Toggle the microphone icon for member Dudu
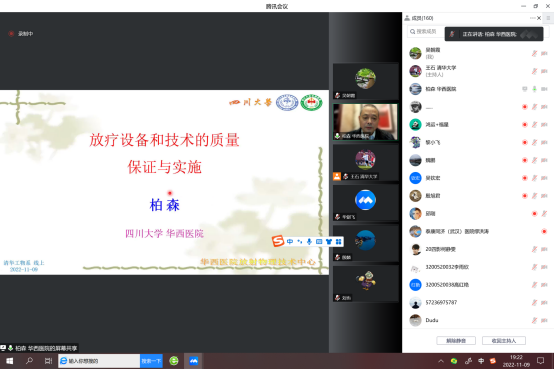Image resolution: width=554 pixels, height=369 pixels. pyautogui.click(x=535, y=320)
